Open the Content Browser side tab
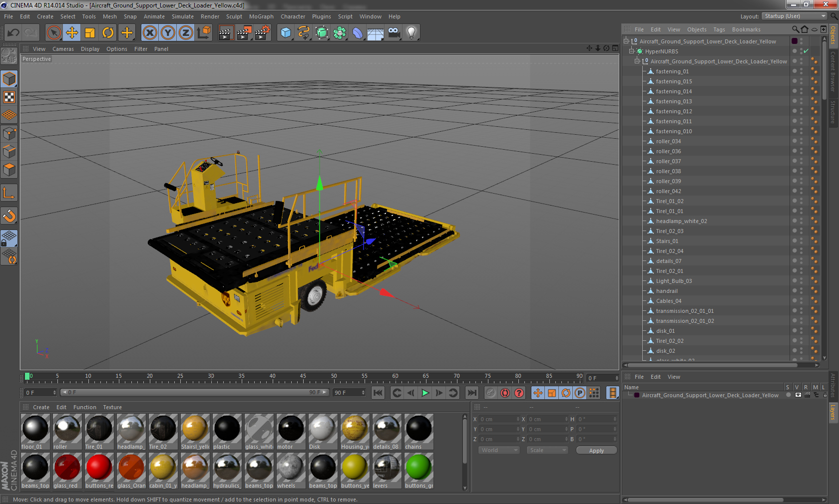The width and height of the screenshot is (839, 504). (833, 72)
